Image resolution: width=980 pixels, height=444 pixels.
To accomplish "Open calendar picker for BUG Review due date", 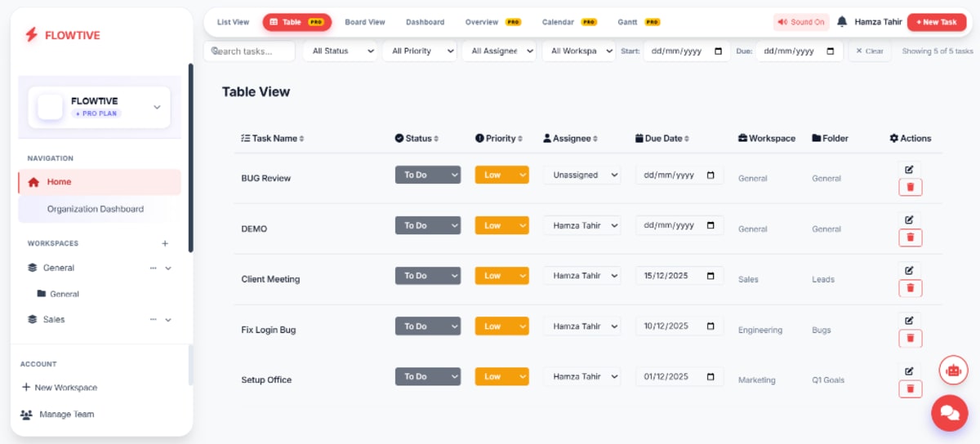I will coord(710,175).
